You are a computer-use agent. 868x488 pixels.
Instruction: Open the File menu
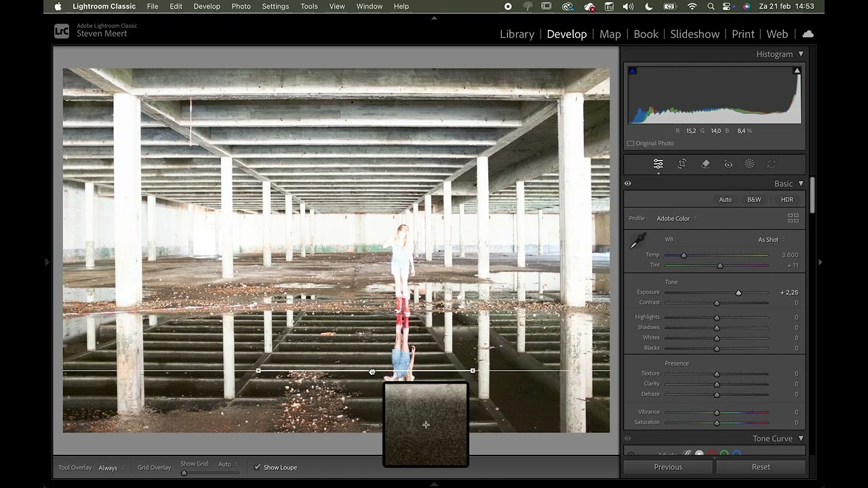click(153, 6)
